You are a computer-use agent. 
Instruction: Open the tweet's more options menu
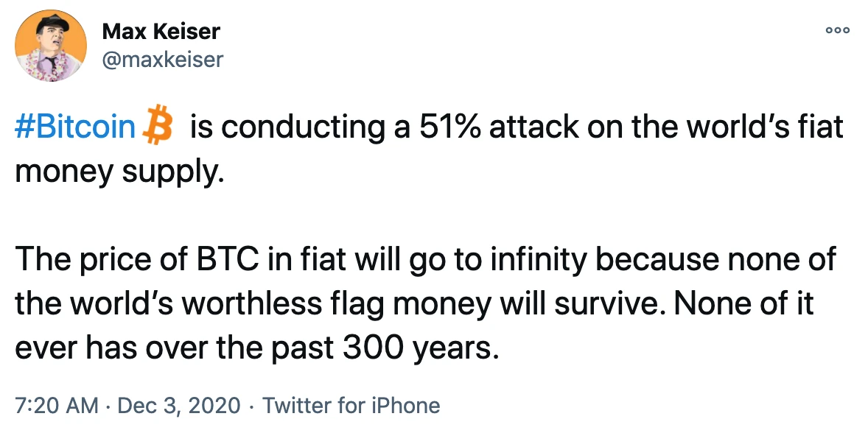[837, 31]
